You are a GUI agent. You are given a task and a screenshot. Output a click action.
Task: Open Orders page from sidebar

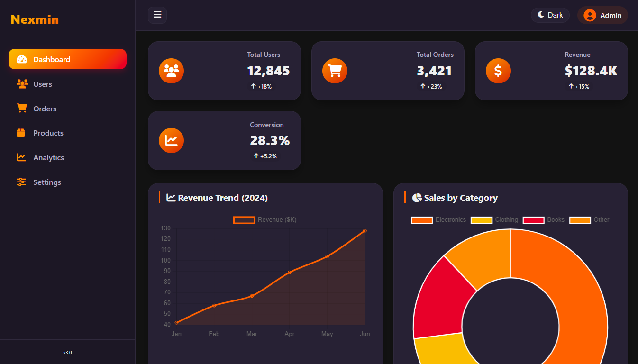click(x=67, y=109)
